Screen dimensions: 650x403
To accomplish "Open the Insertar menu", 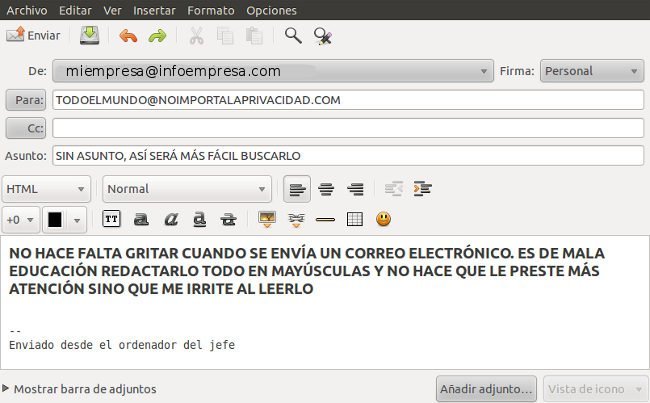I will [154, 10].
